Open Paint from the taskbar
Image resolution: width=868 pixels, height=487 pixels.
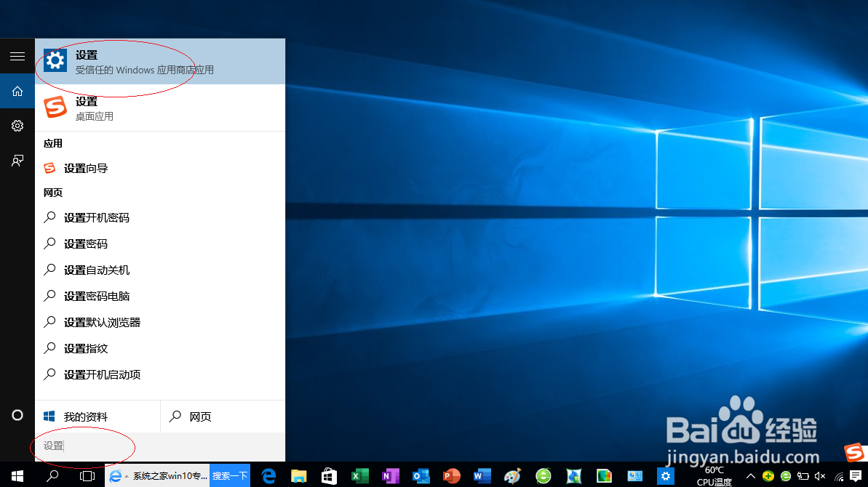(512, 476)
